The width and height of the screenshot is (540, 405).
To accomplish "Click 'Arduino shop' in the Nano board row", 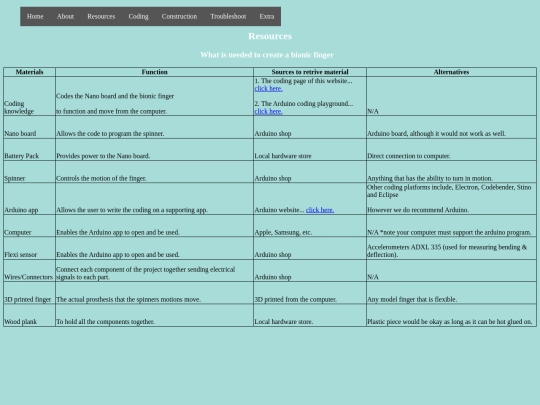I will click(273, 134).
